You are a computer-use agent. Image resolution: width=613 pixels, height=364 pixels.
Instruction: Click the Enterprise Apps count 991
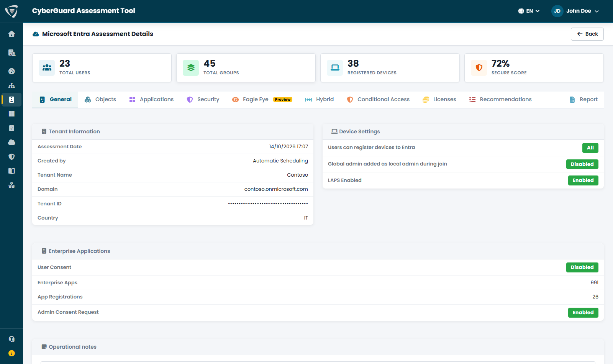click(595, 283)
